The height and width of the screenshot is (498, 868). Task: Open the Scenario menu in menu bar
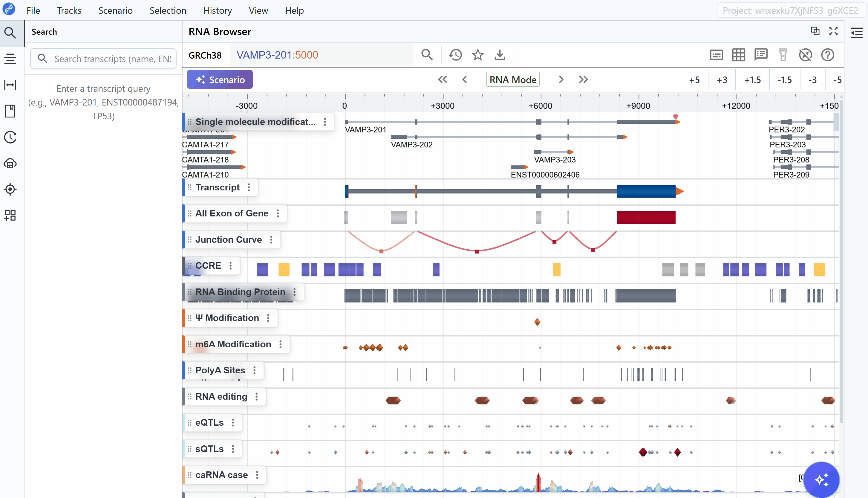[115, 10]
